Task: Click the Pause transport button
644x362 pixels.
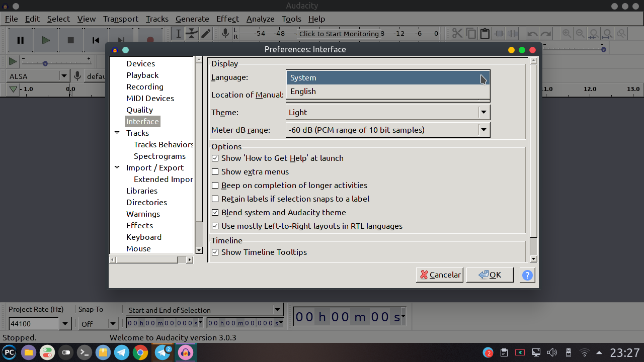Action: (21, 40)
